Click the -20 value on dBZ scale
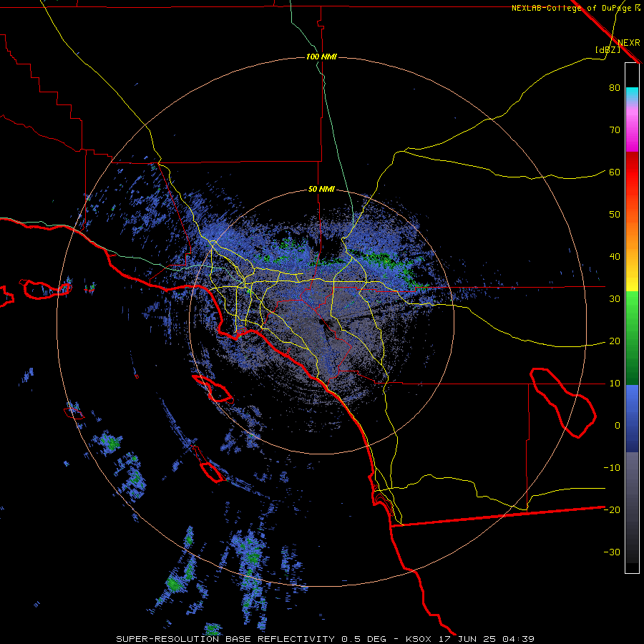The width and height of the screenshot is (644, 644). (x=612, y=510)
